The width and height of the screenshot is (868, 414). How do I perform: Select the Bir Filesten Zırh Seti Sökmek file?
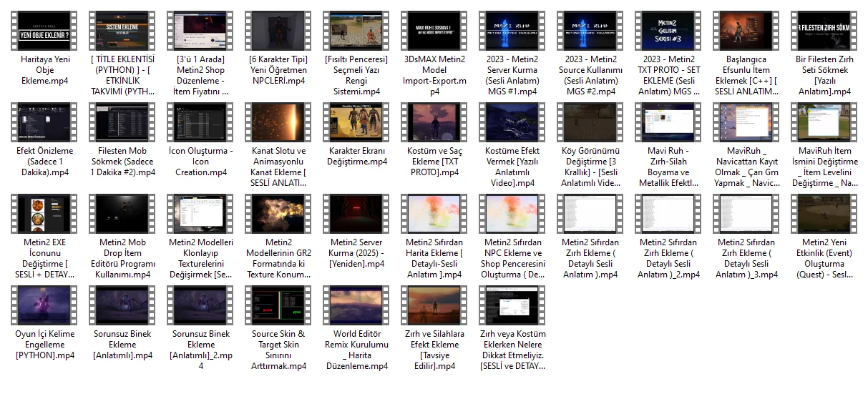pyautogui.click(x=824, y=31)
